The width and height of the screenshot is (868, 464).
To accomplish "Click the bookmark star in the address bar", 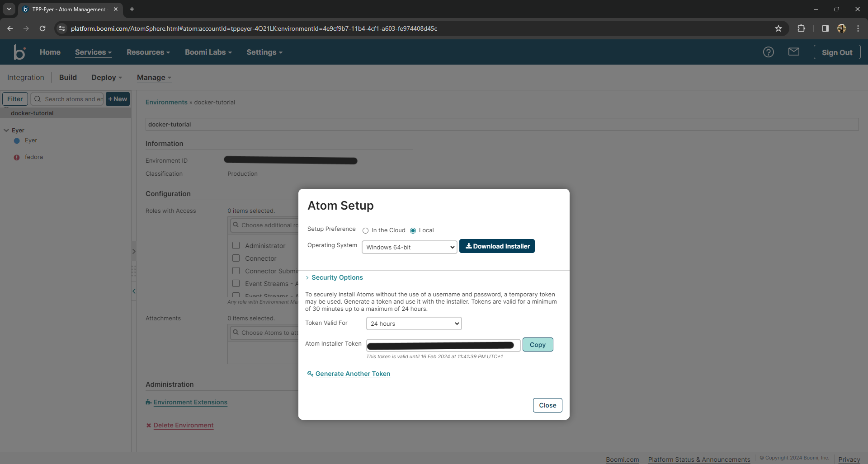I will [778, 28].
